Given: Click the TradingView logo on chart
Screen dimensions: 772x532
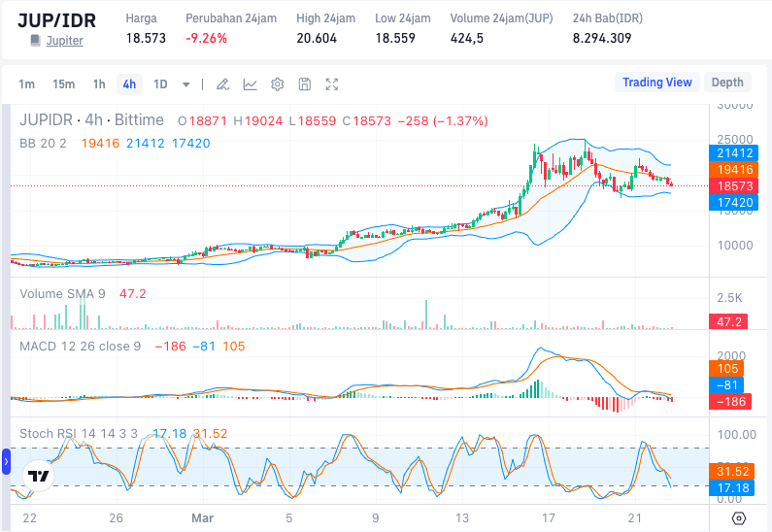Looking at the screenshot, I should click(38, 476).
